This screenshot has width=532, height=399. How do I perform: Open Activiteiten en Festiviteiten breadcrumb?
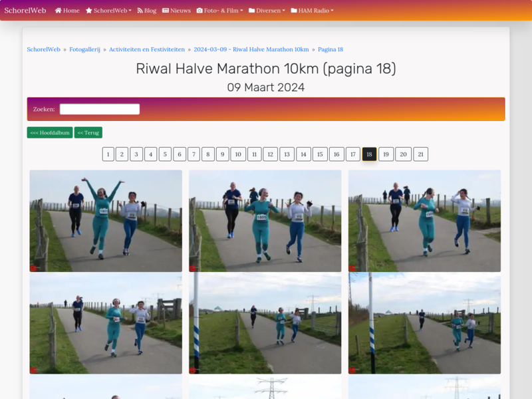(x=147, y=49)
